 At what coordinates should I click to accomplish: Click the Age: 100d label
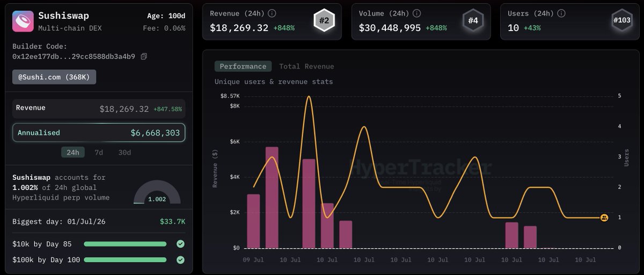166,16
